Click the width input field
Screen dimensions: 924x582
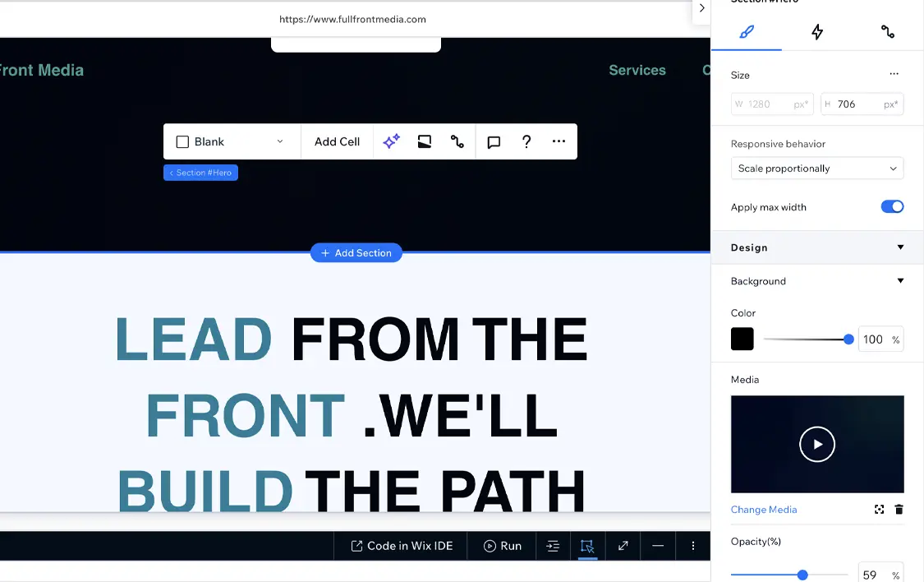(772, 104)
